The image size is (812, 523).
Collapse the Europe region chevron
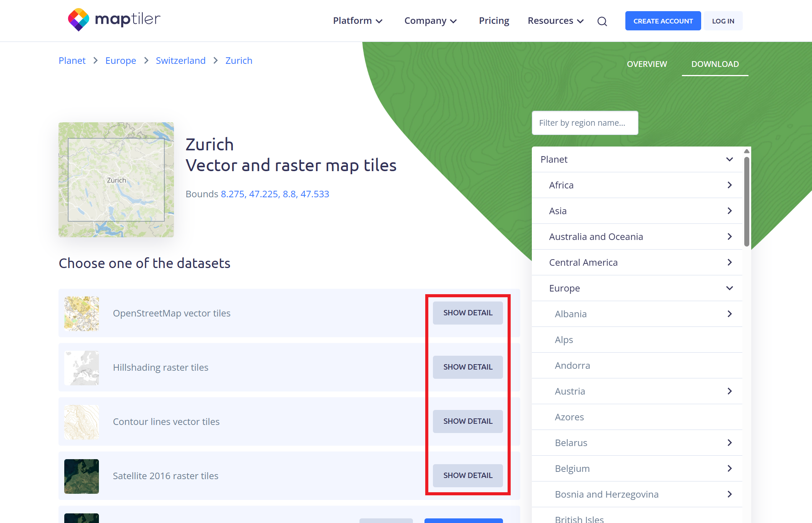coord(729,288)
